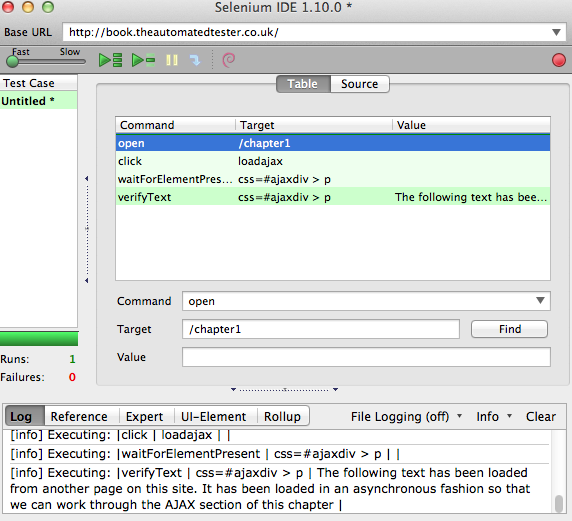Select the Untitled test case
572x521 pixels.
click(x=38, y=101)
